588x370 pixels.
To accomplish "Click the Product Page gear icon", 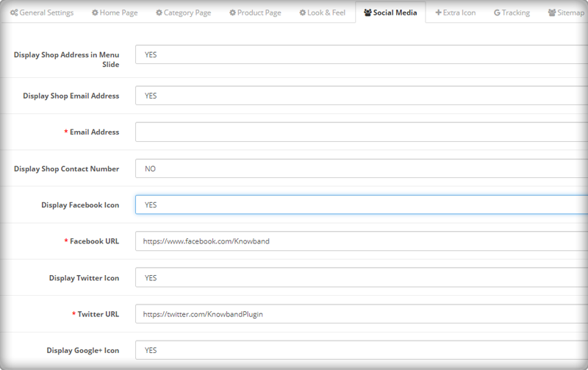I will (x=232, y=13).
